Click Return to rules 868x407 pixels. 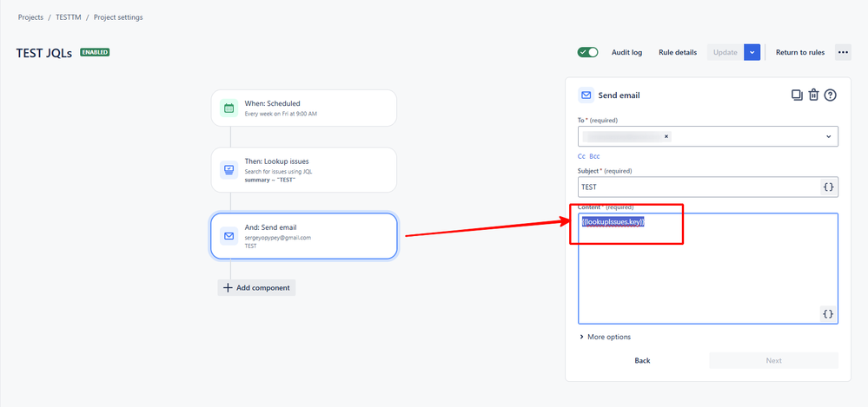tap(800, 53)
